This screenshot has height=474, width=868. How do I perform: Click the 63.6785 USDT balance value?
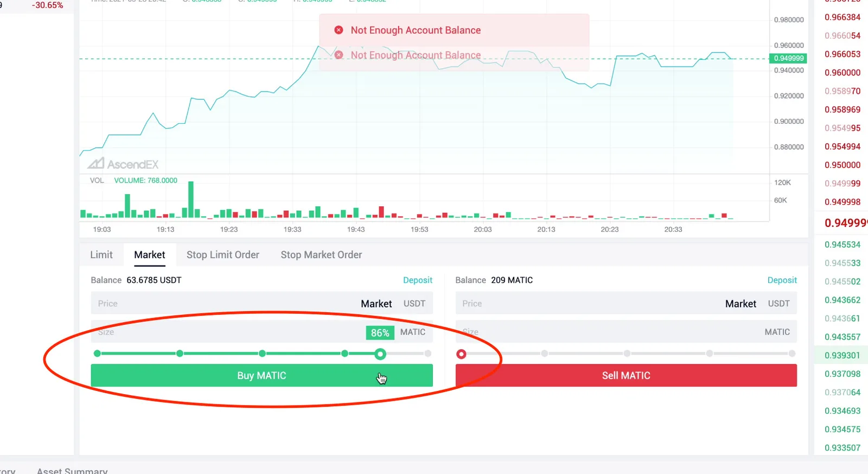[x=154, y=280]
